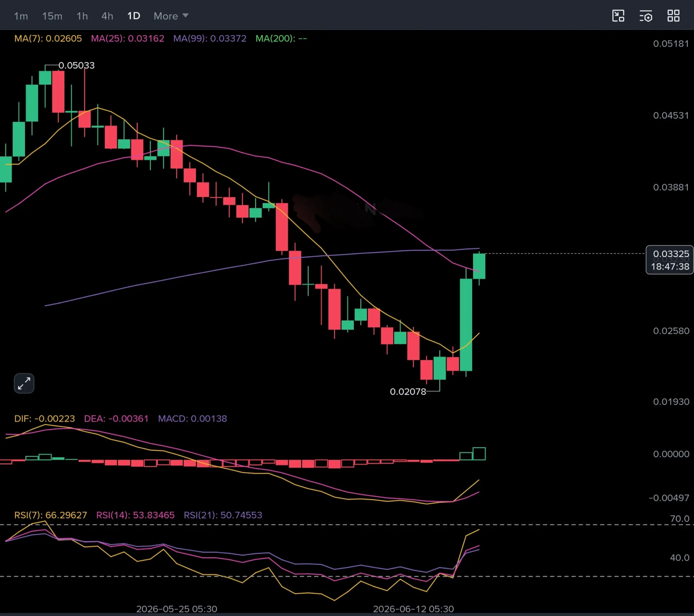Click the RSI(21): 50.74553 label
The width and height of the screenshot is (694, 616).
(223, 515)
